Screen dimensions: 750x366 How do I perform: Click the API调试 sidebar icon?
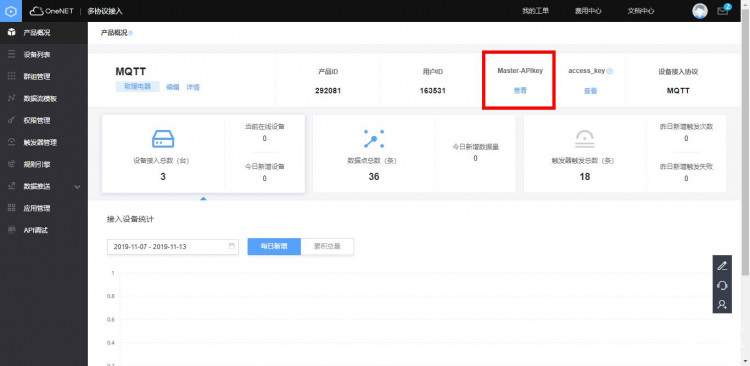point(11,230)
